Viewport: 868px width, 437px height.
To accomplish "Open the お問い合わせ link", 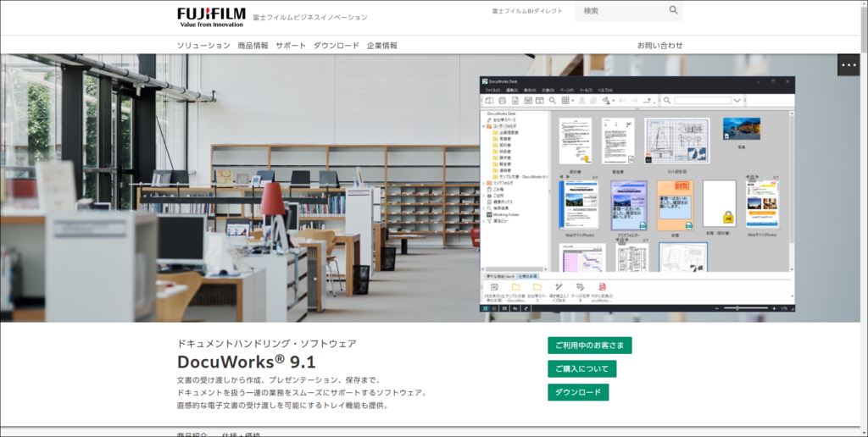I will (659, 46).
